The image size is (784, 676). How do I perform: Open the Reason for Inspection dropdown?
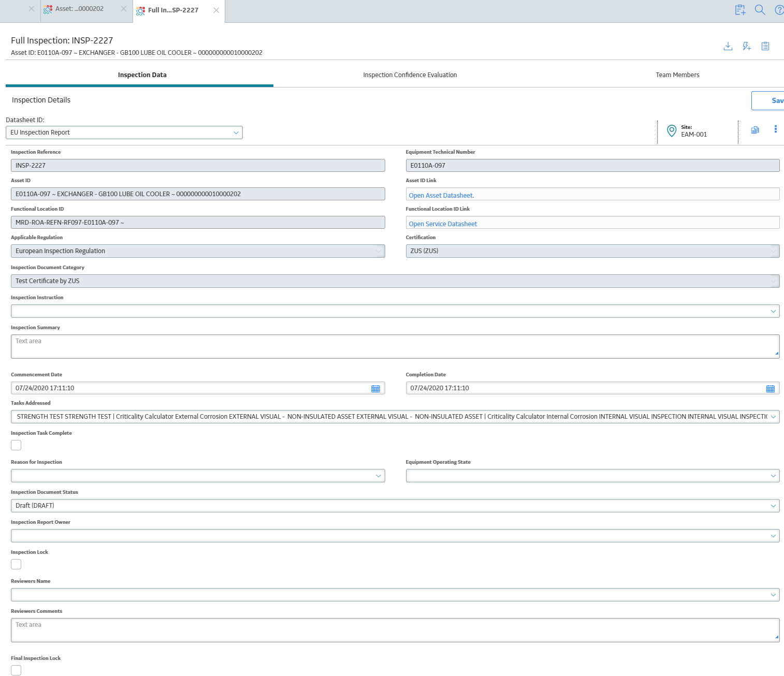click(x=198, y=476)
